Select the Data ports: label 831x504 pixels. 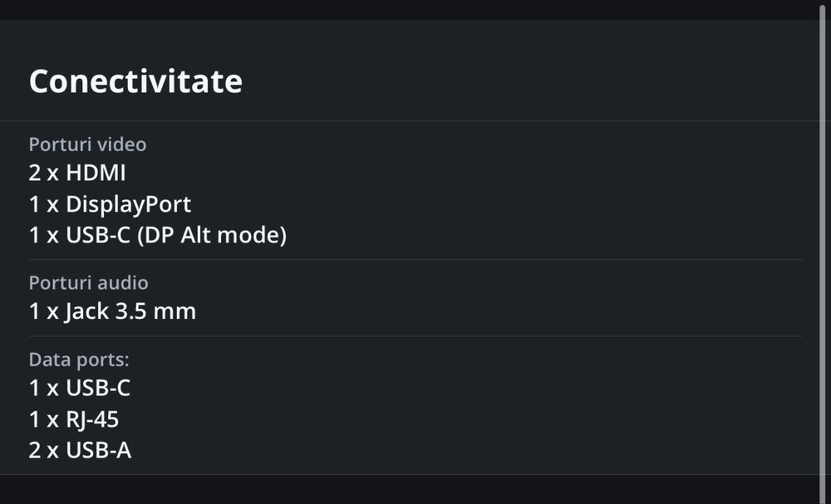tap(79, 360)
